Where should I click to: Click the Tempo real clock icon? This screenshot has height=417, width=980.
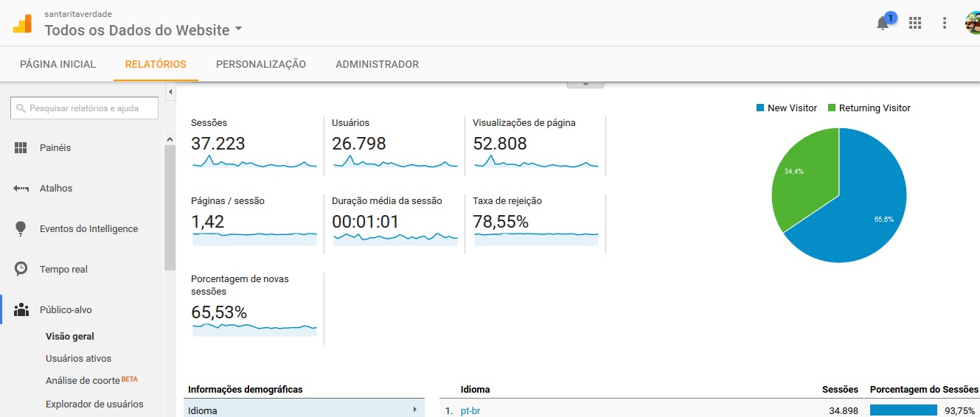pyautogui.click(x=21, y=269)
